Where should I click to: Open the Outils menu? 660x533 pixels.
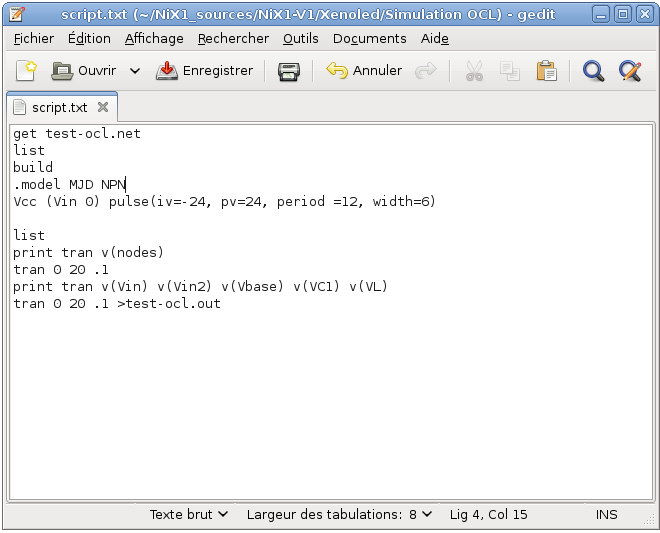[300, 38]
